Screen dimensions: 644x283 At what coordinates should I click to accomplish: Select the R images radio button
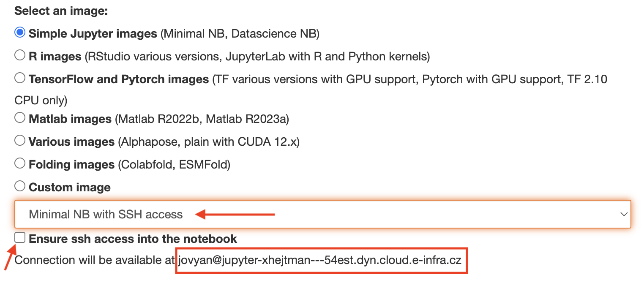20,55
